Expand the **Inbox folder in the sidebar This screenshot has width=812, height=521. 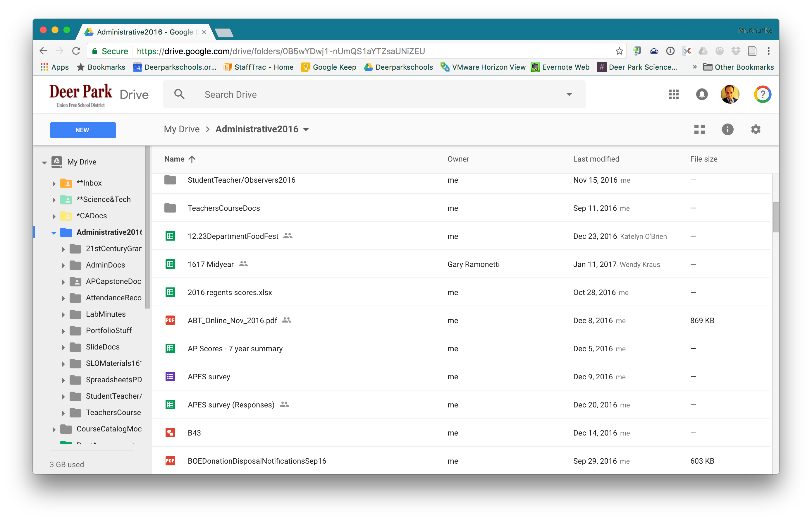coord(54,183)
